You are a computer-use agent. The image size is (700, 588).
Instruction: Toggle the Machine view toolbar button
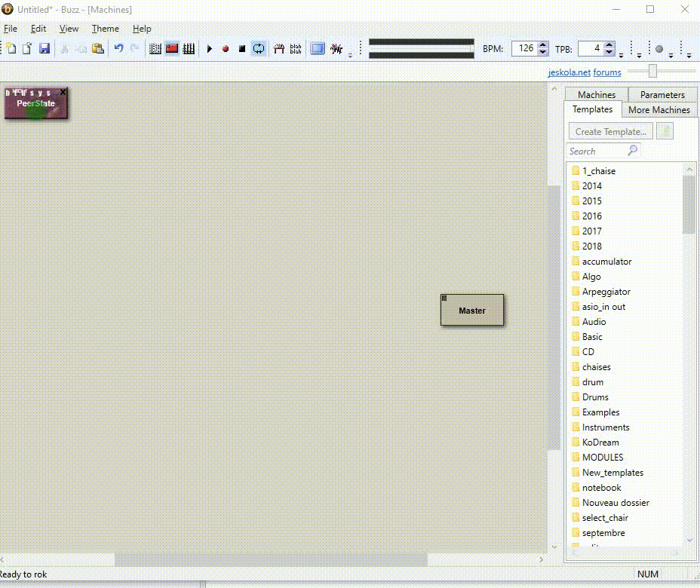[x=172, y=49]
